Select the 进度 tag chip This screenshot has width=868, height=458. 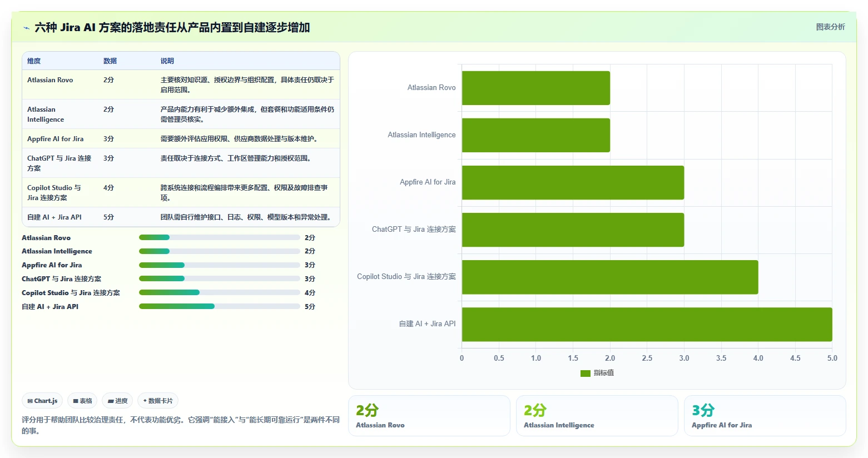tap(117, 401)
